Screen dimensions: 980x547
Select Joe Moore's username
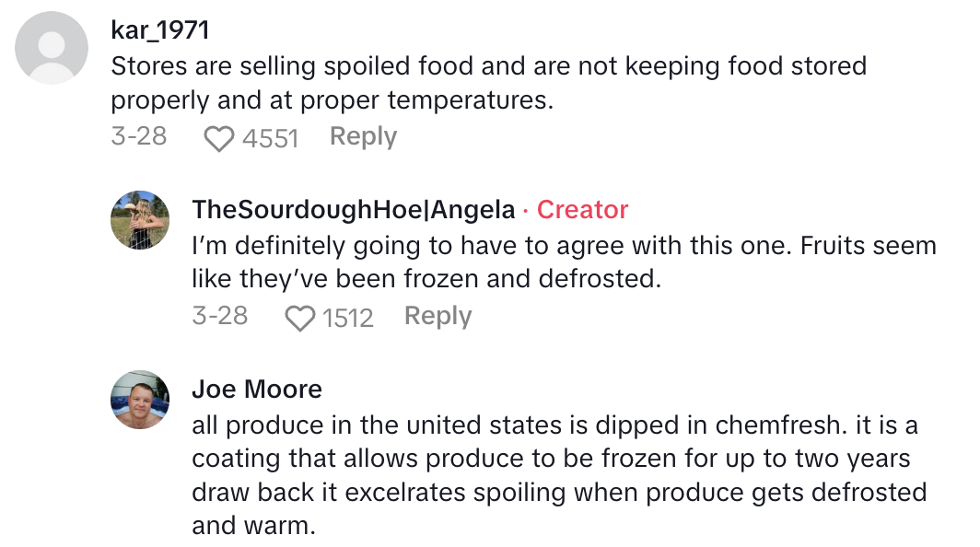coord(257,390)
